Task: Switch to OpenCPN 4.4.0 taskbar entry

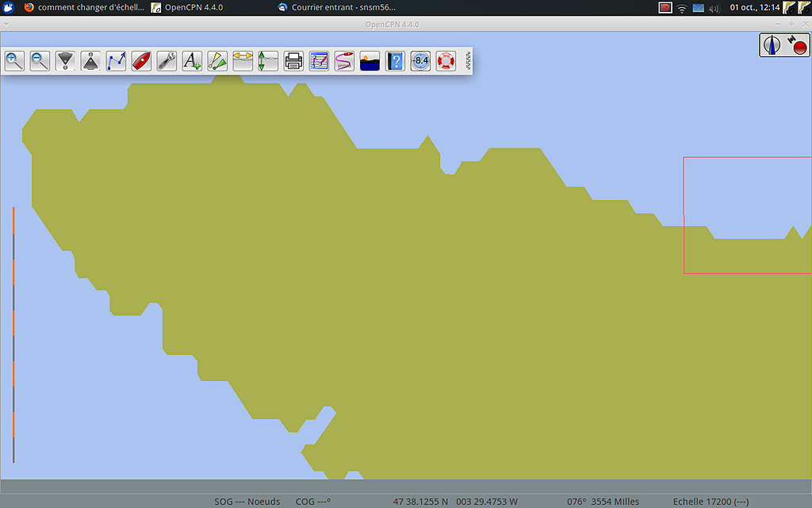Action: (x=187, y=7)
